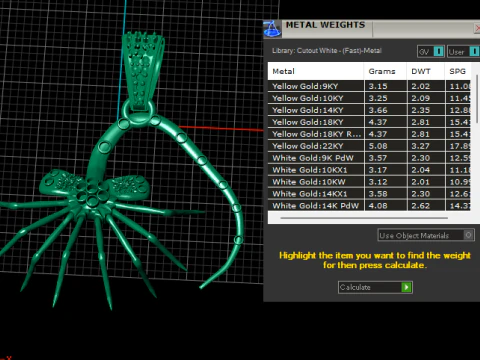
Task: Click the horizontal scrollbar under the table
Action: [364, 218]
